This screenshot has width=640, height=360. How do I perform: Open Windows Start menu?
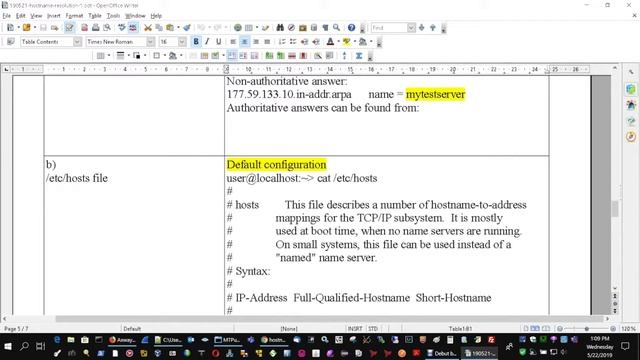tap(8, 347)
